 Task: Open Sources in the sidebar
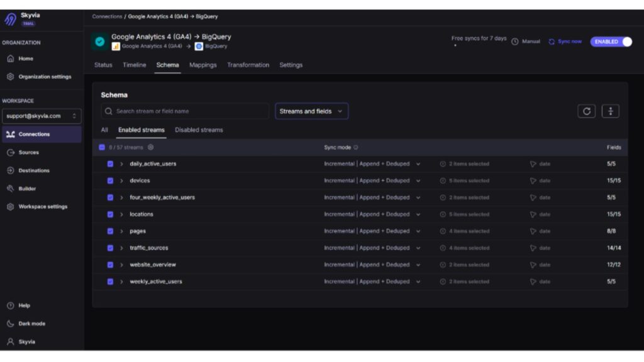(23, 152)
